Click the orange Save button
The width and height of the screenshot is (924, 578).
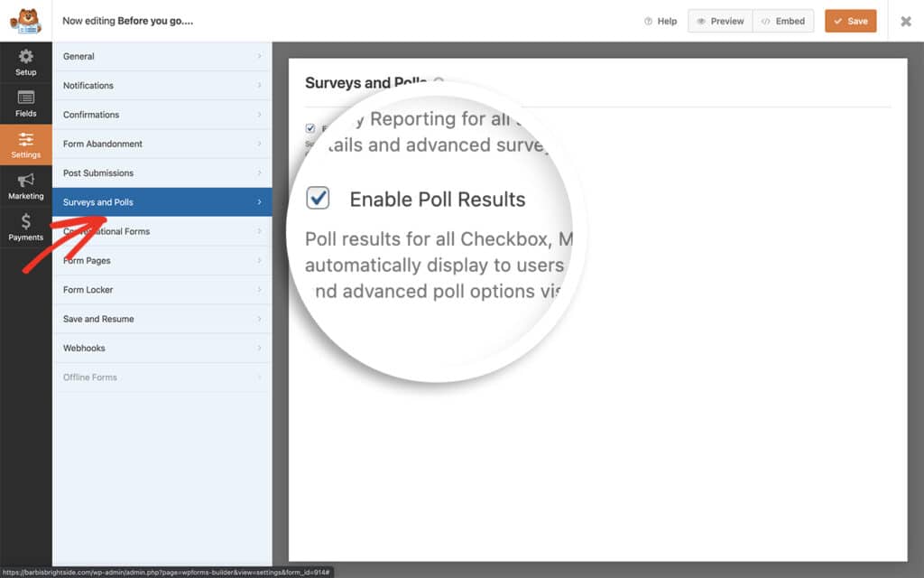850,21
